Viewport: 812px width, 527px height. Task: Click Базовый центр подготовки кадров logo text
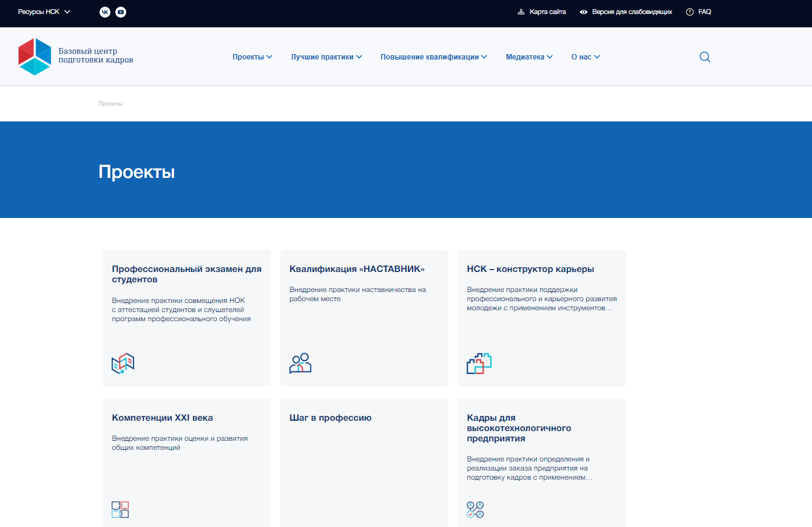click(x=95, y=56)
